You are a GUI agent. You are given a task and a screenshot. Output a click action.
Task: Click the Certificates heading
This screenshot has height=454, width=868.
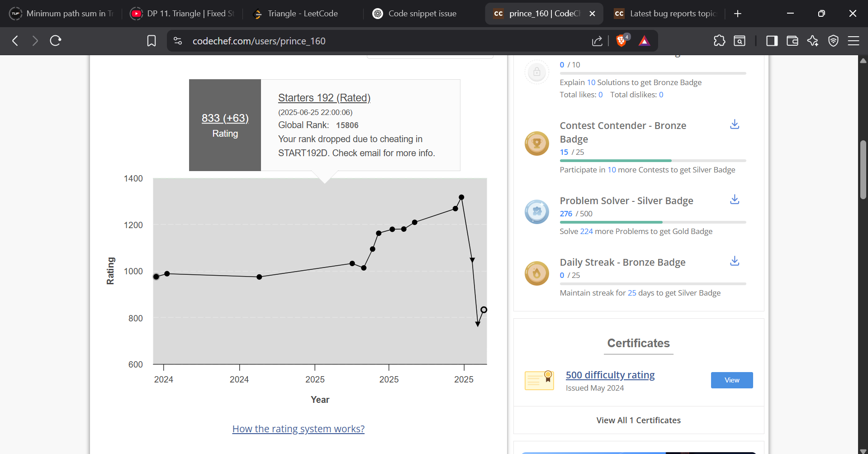(x=638, y=344)
